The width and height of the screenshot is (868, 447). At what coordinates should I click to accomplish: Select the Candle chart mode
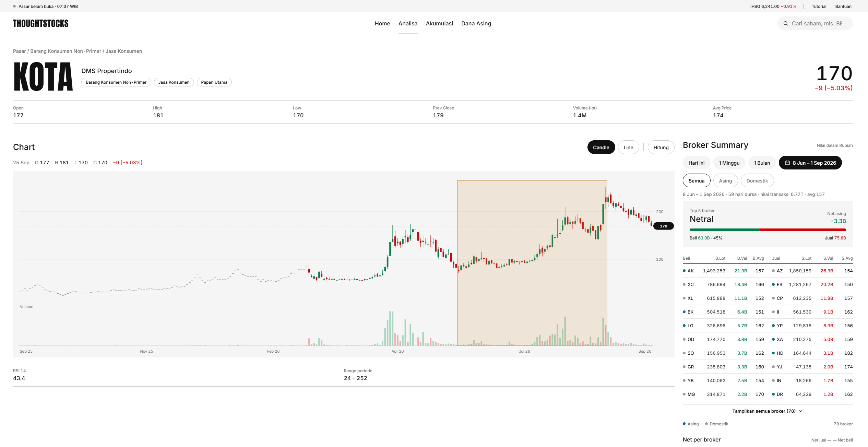pos(601,148)
